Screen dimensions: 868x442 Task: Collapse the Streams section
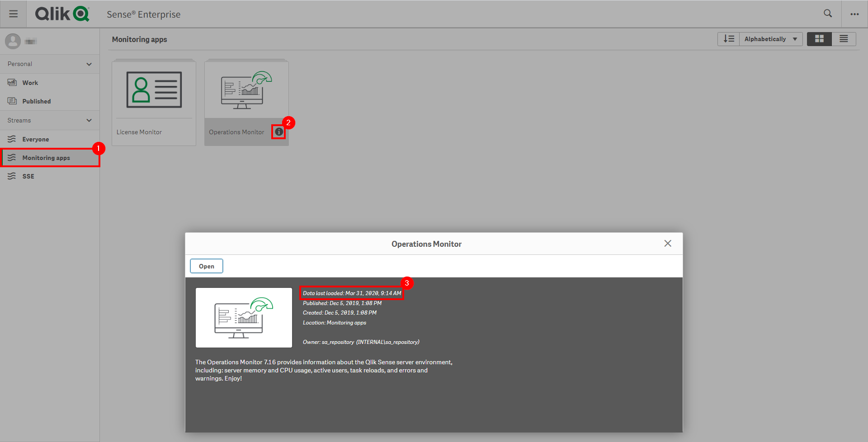89,120
